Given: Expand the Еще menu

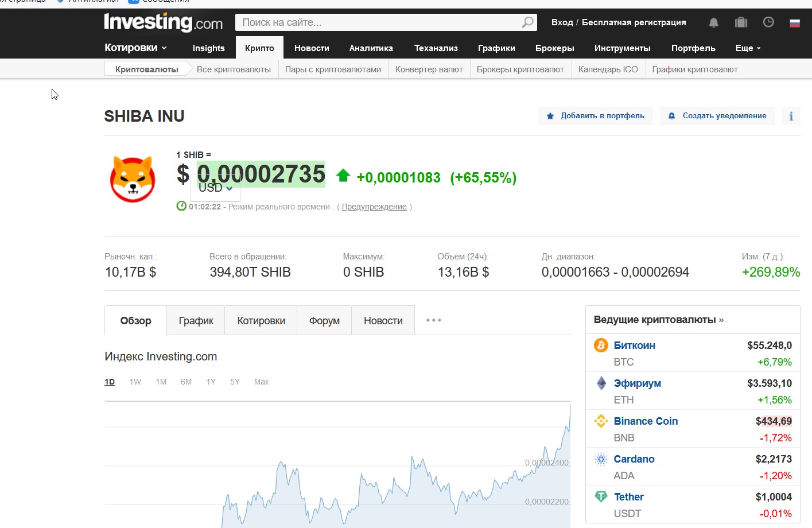Looking at the screenshot, I should [748, 48].
